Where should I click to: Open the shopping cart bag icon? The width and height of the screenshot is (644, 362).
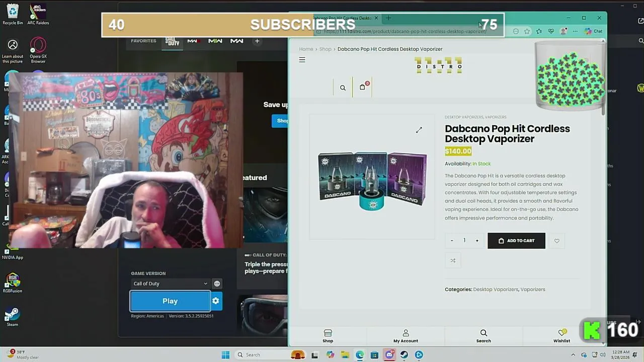(x=362, y=87)
